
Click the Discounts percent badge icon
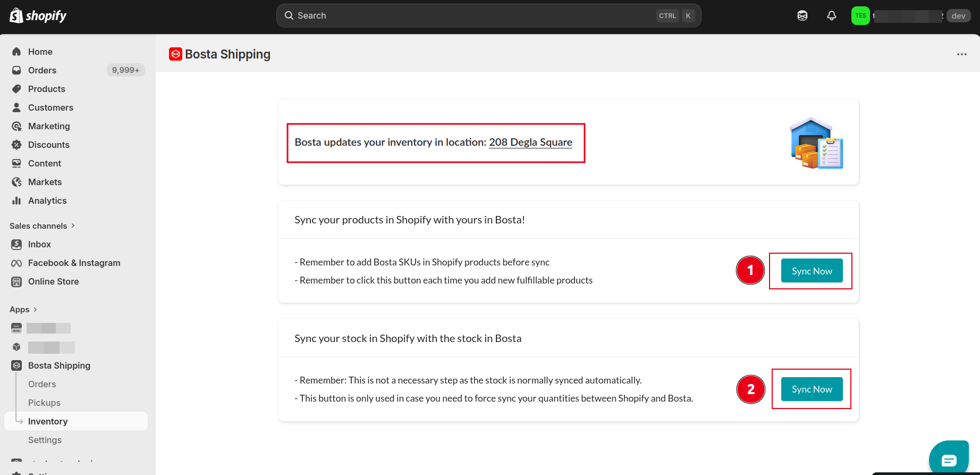click(x=16, y=145)
